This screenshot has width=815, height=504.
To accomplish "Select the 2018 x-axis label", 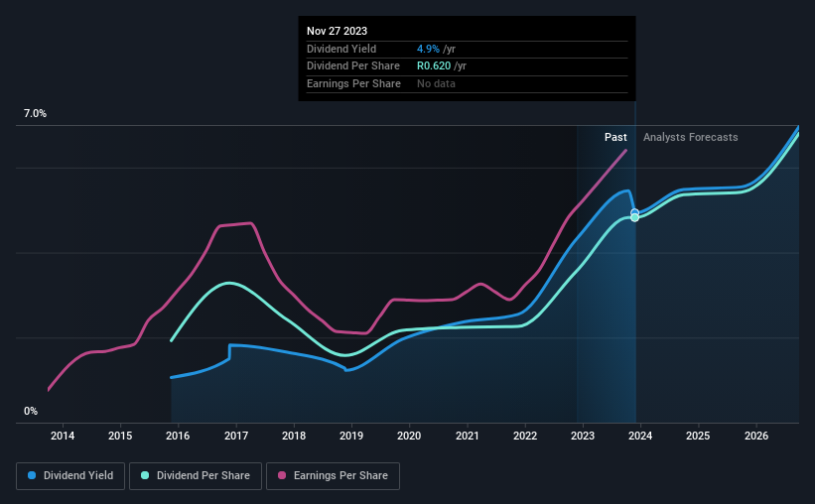I will (x=294, y=436).
